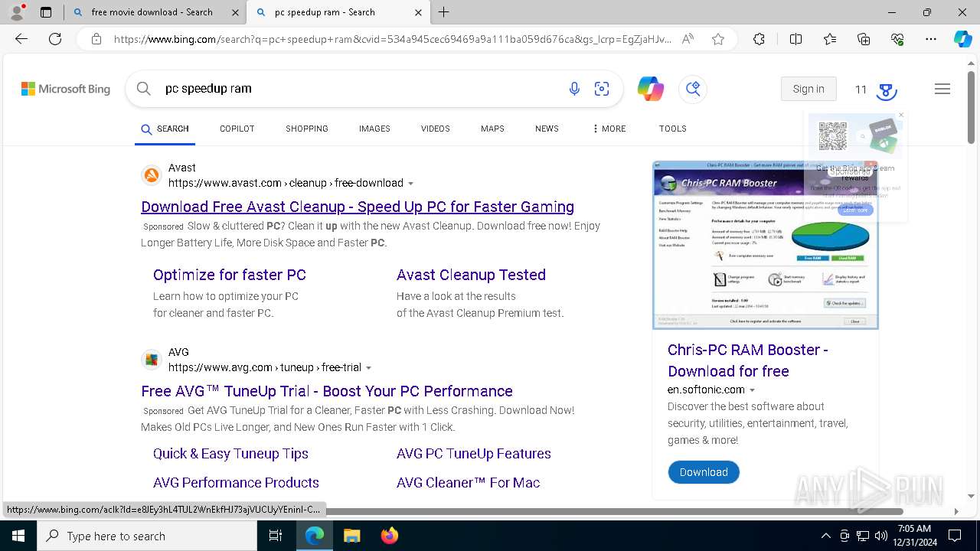Select the MAPS search tab
This screenshot has width=980, height=551.
492,129
